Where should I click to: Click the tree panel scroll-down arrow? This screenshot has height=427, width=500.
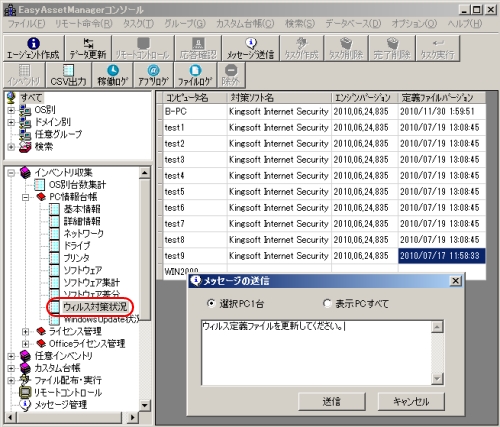[x=145, y=406]
